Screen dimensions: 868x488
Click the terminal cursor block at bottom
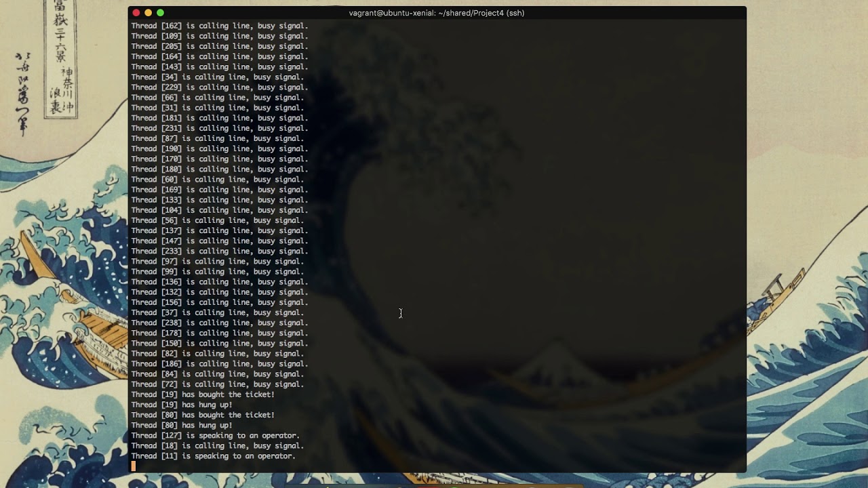tap(134, 466)
